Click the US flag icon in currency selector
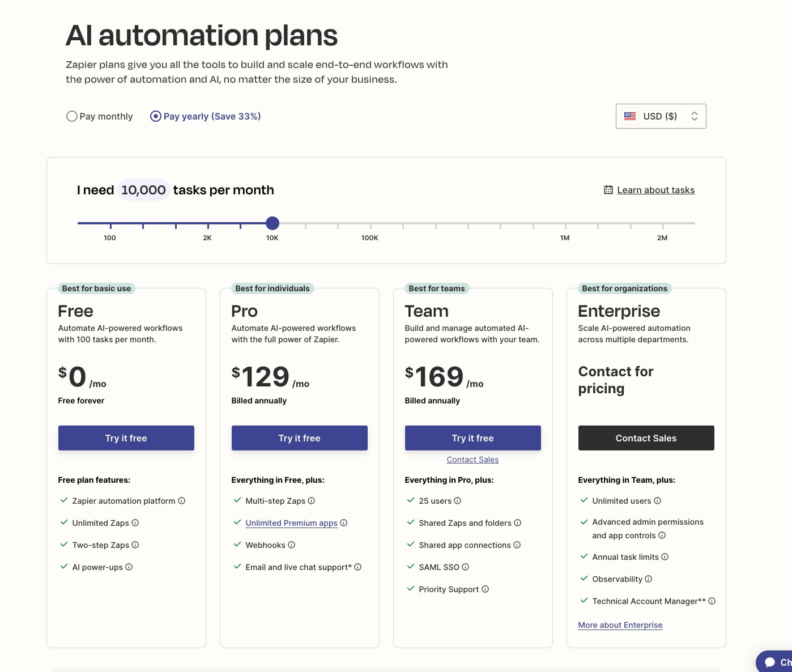The image size is (792, 672). click(630, 116)
